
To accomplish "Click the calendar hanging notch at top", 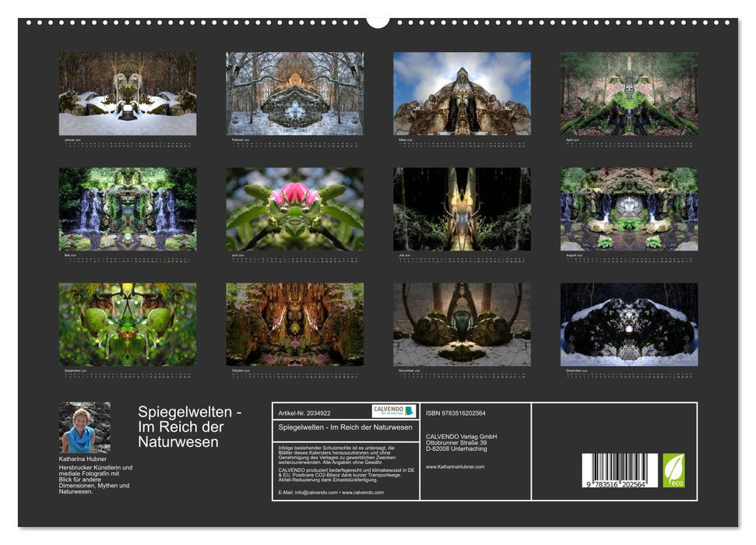I will (378, 21).
